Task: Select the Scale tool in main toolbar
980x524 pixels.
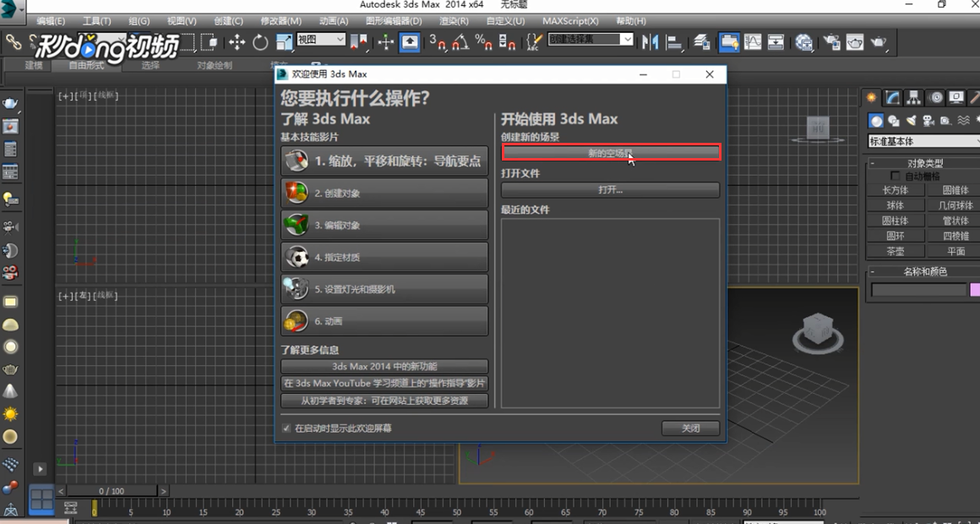Action: 285,42
